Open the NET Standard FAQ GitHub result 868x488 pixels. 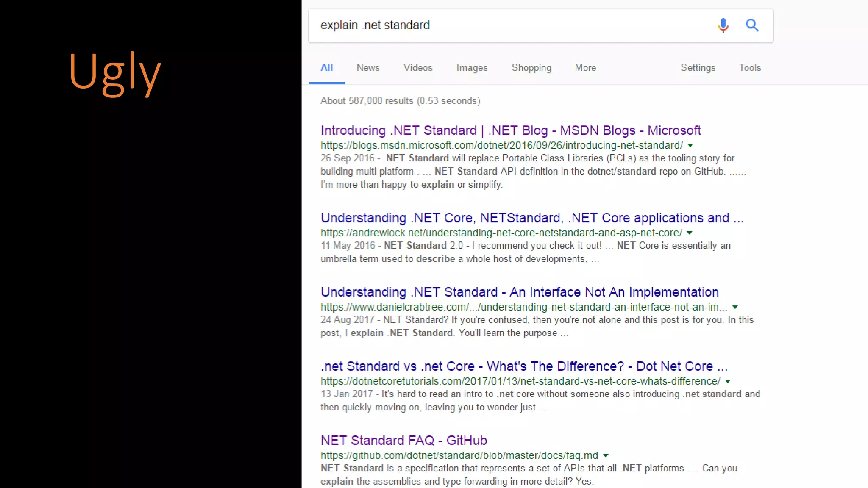403,440
